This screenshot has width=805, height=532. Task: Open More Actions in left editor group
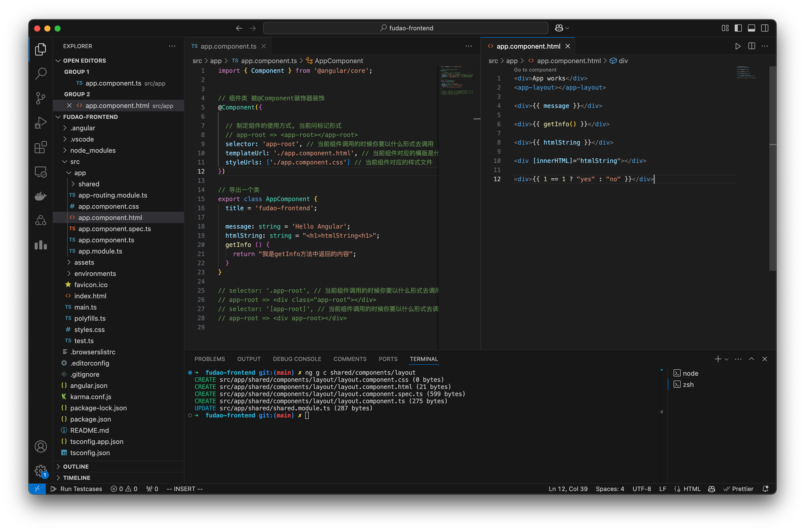coord(468,46)
